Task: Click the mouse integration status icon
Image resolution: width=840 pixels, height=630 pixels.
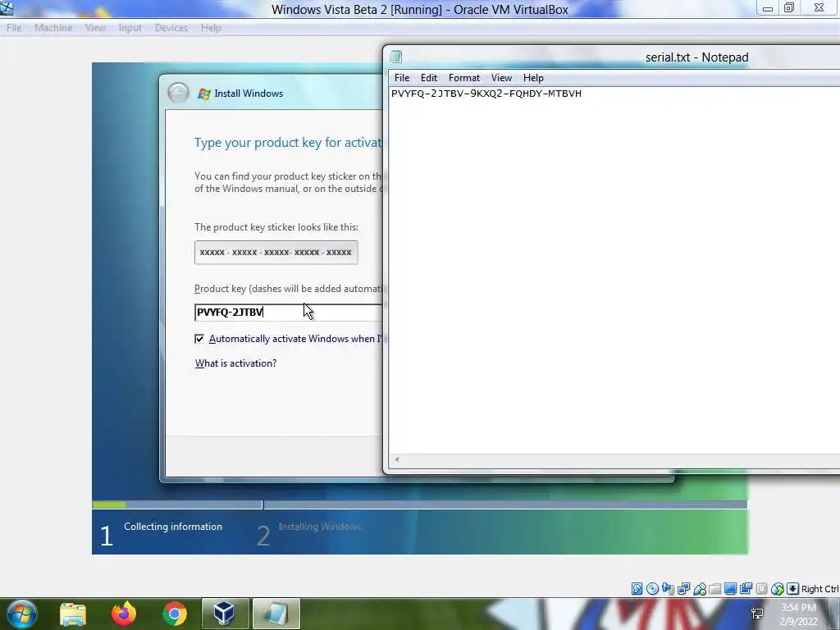Action: click(778, 589)
